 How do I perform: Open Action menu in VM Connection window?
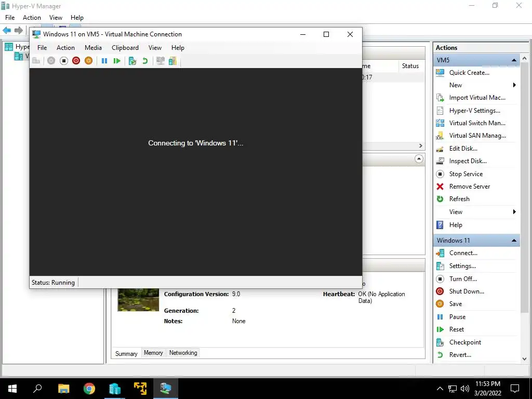[x=65, y=48]
